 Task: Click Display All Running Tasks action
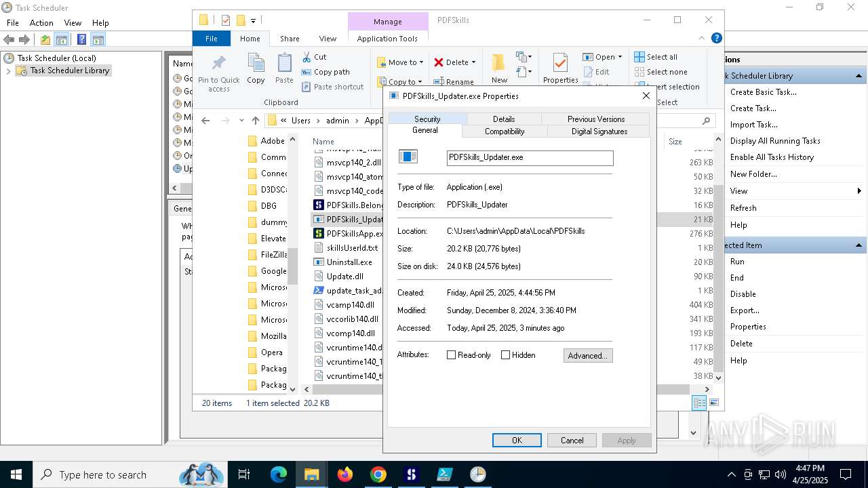775,141
